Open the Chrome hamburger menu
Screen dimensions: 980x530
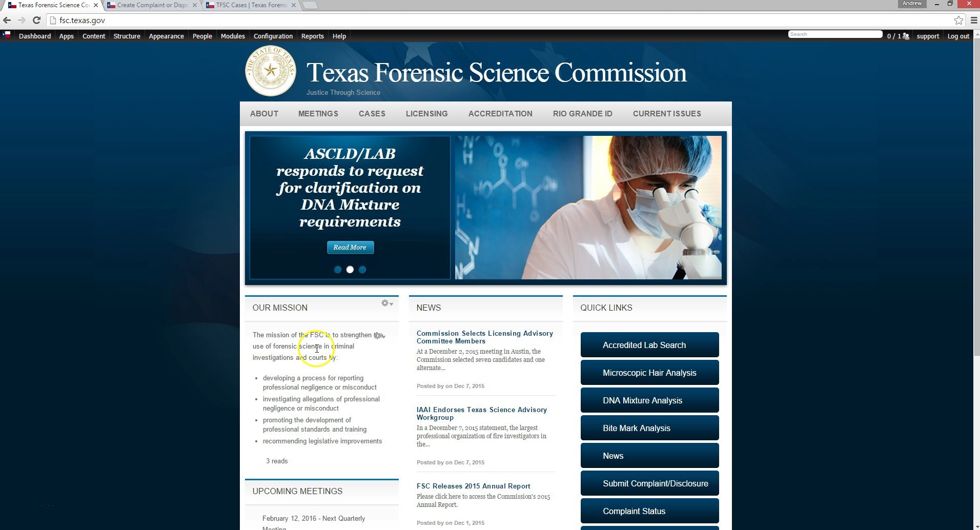(x=974, y=21)
